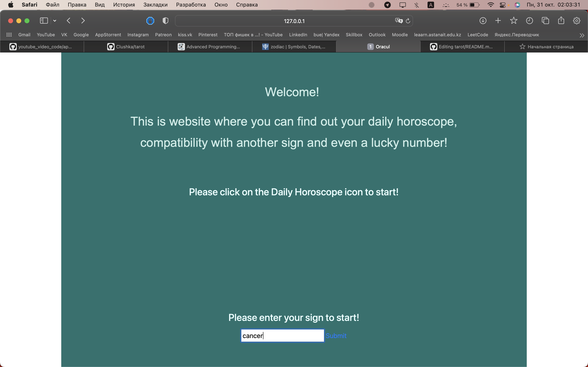Click the 127.0.0.1 address bar
This screenshot has height=367, width=588.
coord(294,21)
